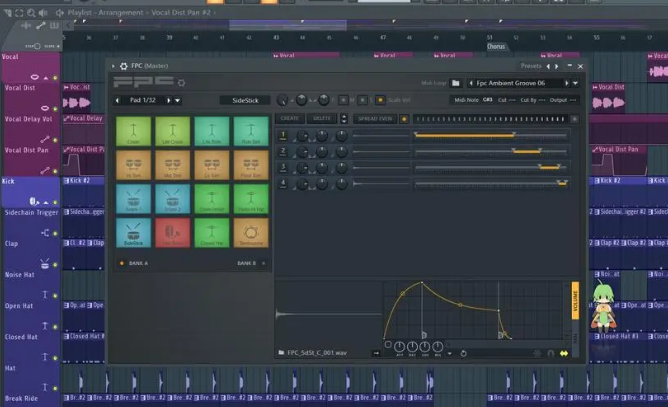Trigger the red Kick Drum pad
The width and height of the screenshot is (668, 407).
click(173, 233)
